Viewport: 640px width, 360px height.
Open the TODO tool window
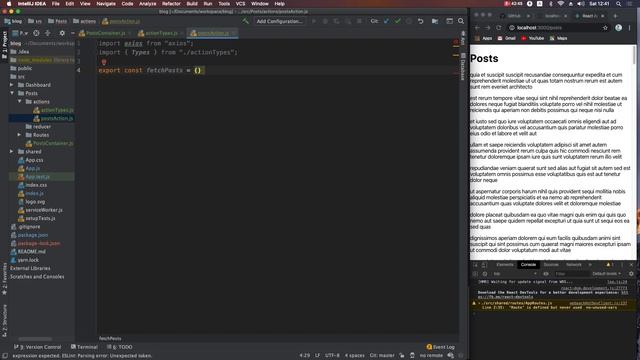coord(120,347)
